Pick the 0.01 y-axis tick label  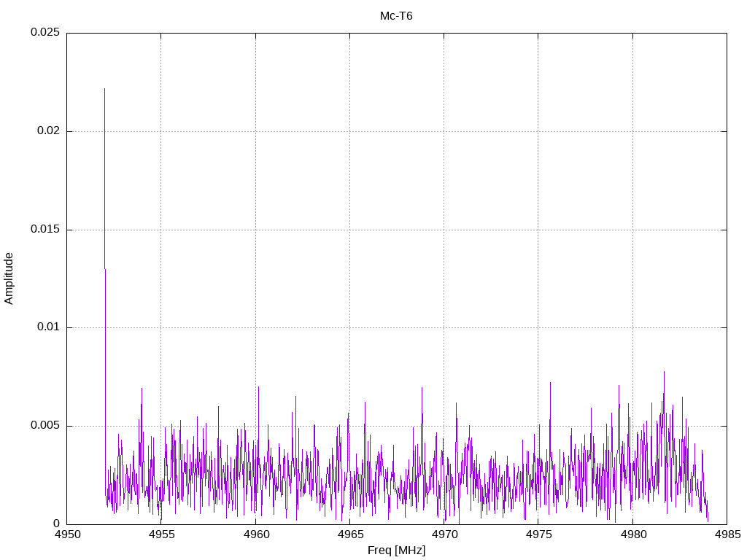48,327
